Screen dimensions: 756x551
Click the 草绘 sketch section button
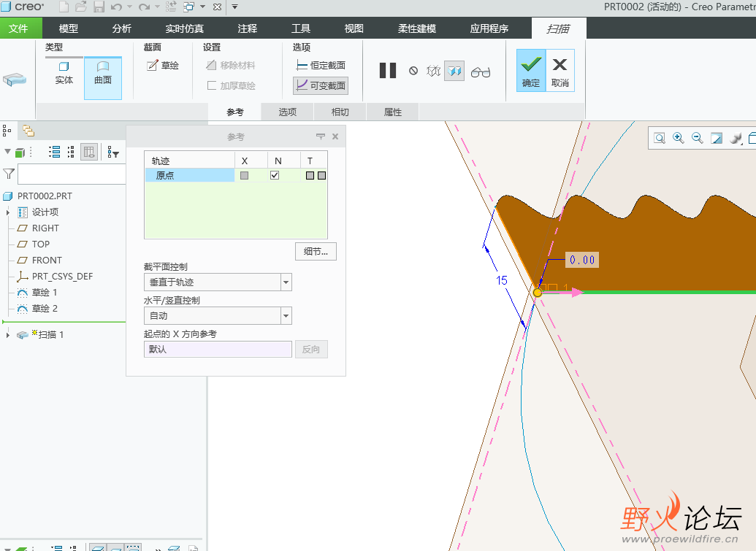pyautogui.click(x=164, y=65)
